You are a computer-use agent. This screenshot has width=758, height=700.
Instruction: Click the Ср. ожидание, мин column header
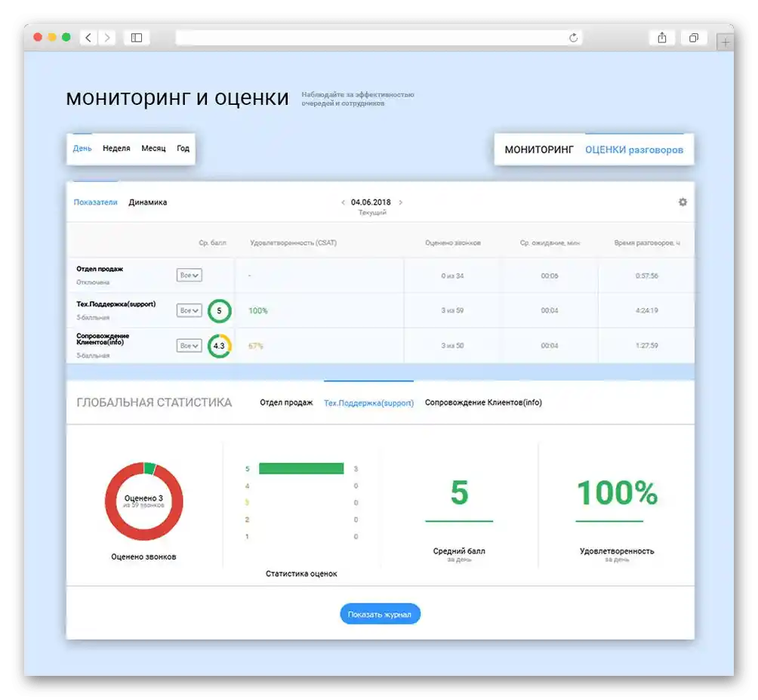pyautogui.click(x=550, y=242)
